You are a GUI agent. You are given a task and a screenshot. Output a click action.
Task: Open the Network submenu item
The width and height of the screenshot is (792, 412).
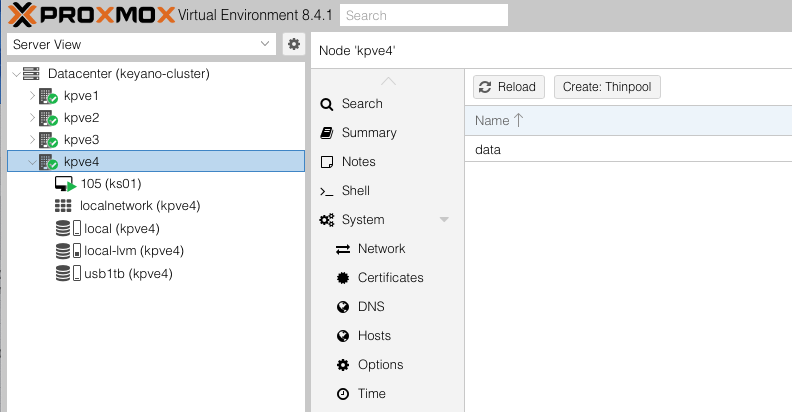tap(381, 248)
